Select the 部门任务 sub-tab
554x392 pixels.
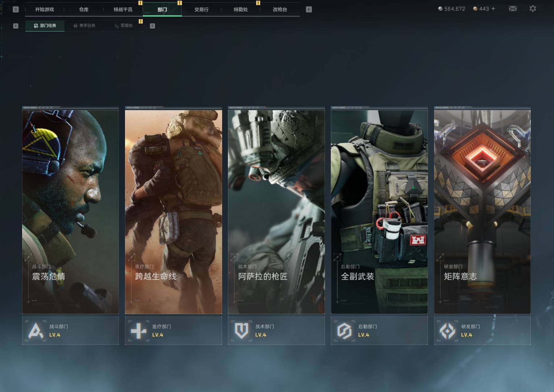tap(45, 26)
